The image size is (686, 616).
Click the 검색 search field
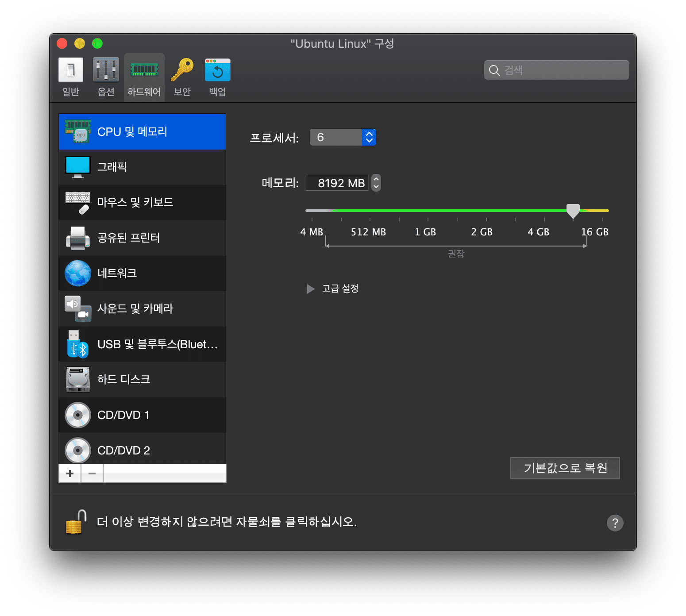point(557,70)
